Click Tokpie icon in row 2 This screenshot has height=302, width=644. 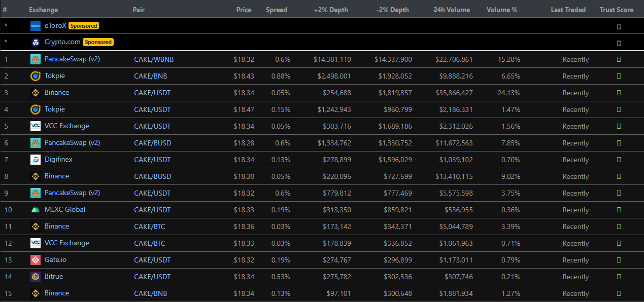coord(36,76)
